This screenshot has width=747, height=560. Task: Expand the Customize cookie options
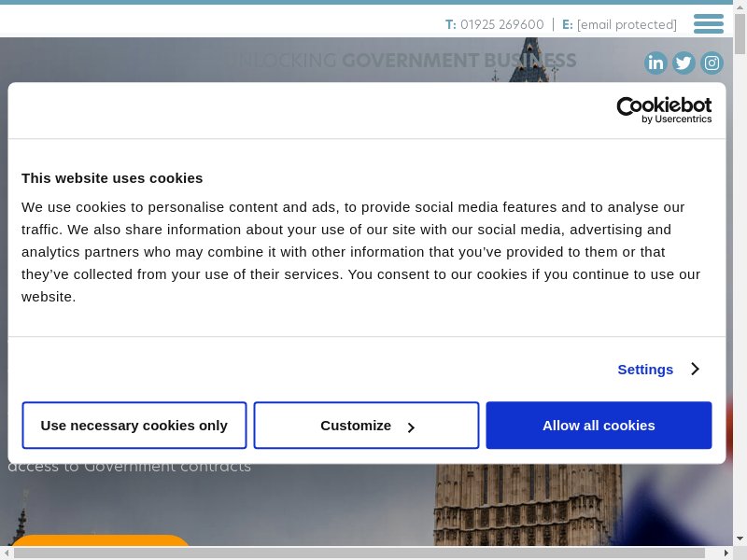tap(366, 426)
